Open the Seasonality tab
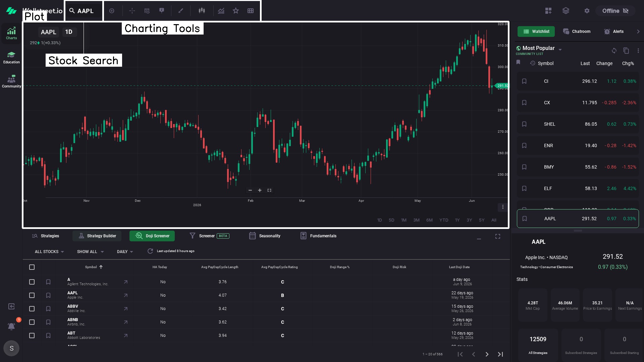The width and height of the screenshot is (644, 362). pos(265,236)
